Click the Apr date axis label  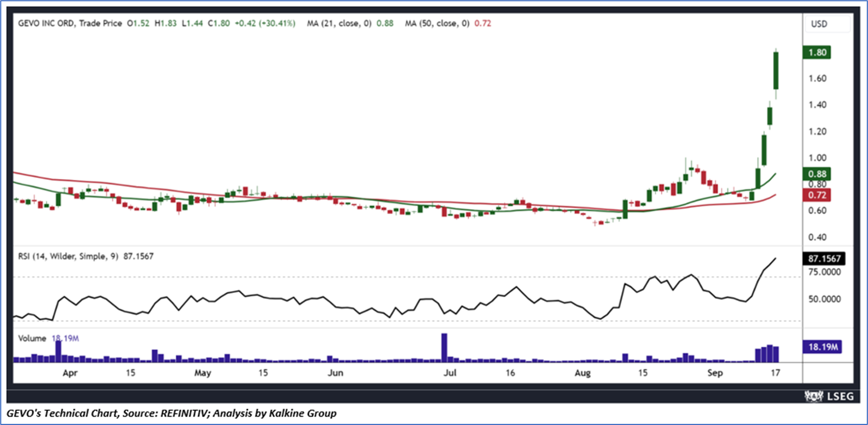tap(69, 374)
